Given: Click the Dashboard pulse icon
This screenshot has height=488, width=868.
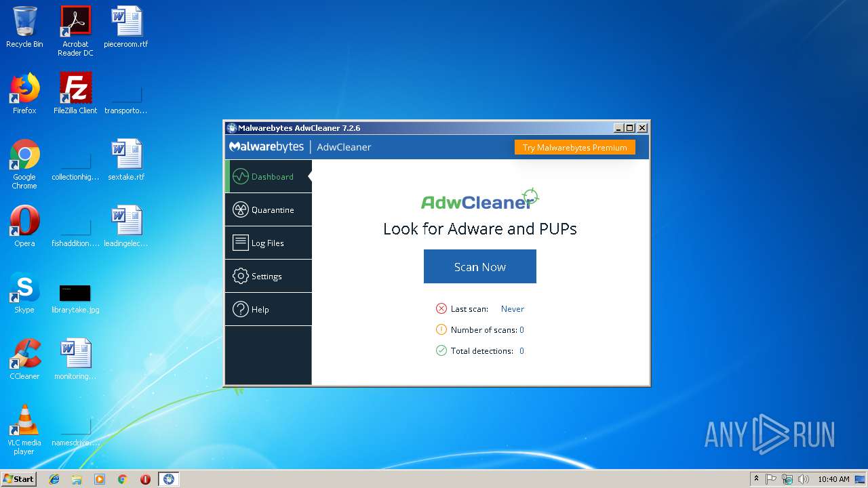Looking at the screenshot, I should [x=241, y=176].
